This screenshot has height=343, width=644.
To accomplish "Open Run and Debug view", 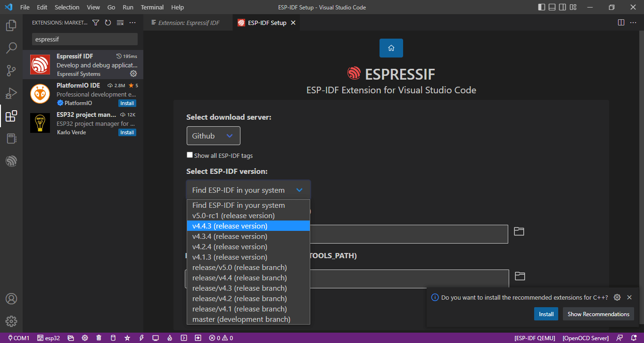I will (11, 93).
